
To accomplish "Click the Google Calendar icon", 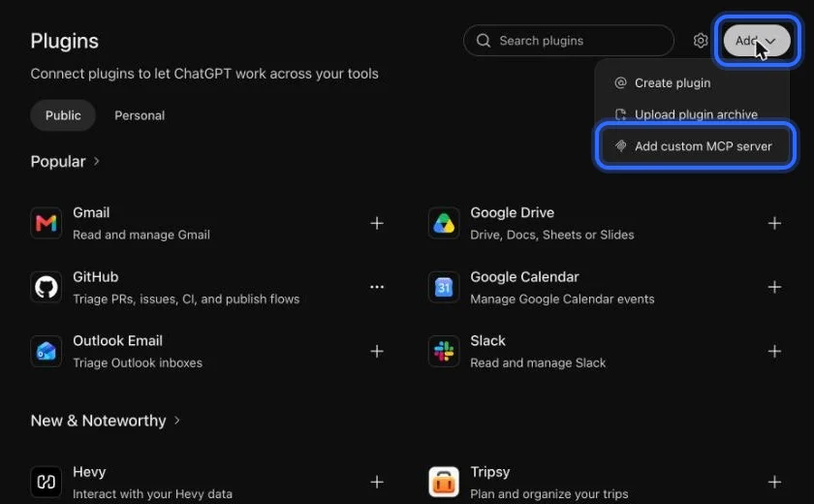I will click(x=444, y=287).
